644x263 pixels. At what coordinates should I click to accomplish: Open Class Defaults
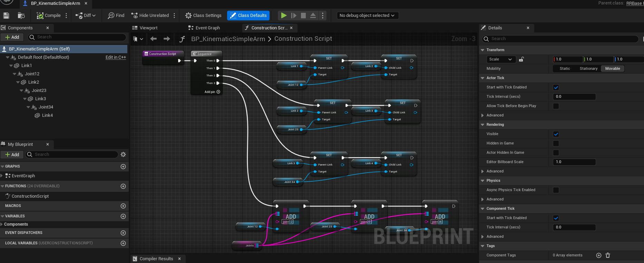pyautogui.click(x=248, y=16)
